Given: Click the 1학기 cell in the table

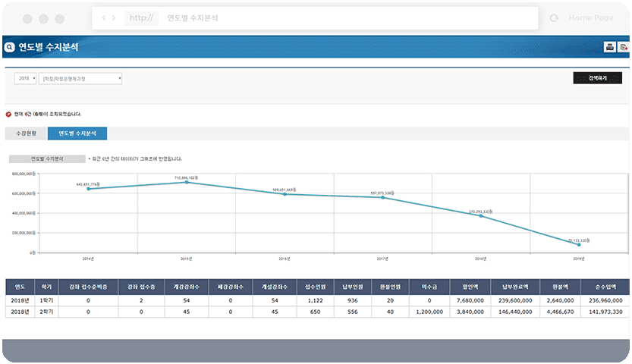Looking at the screenshot, I should tap(47, 300).
